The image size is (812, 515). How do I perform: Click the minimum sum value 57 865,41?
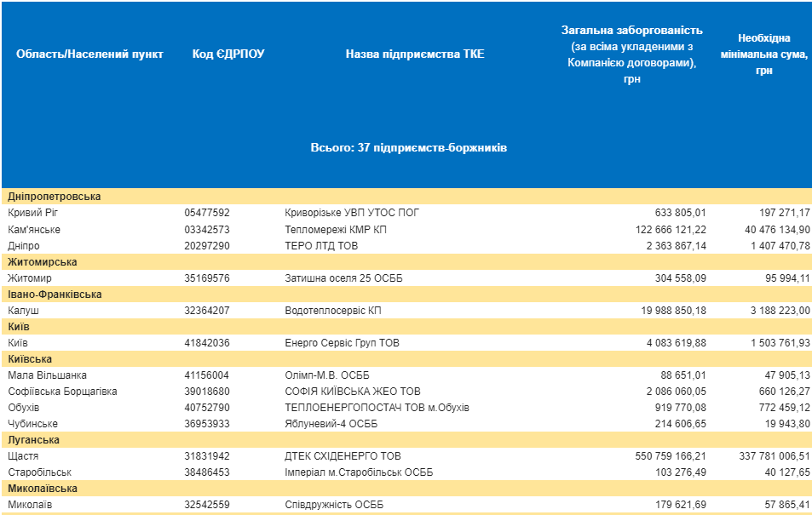click(780, 505)
